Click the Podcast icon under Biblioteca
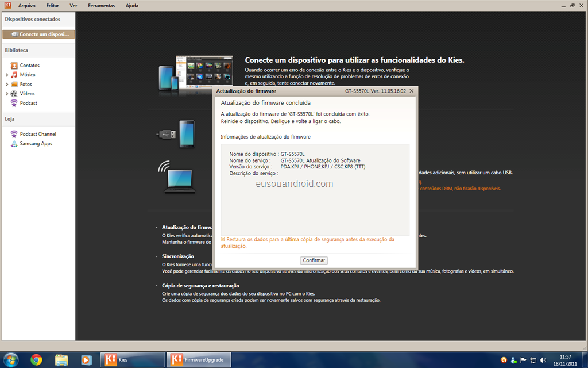The image size is (588, 368). [x=14, y=103]
